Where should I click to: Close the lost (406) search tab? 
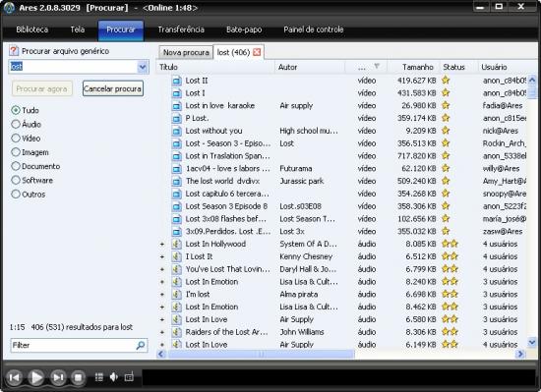point(257,52)
